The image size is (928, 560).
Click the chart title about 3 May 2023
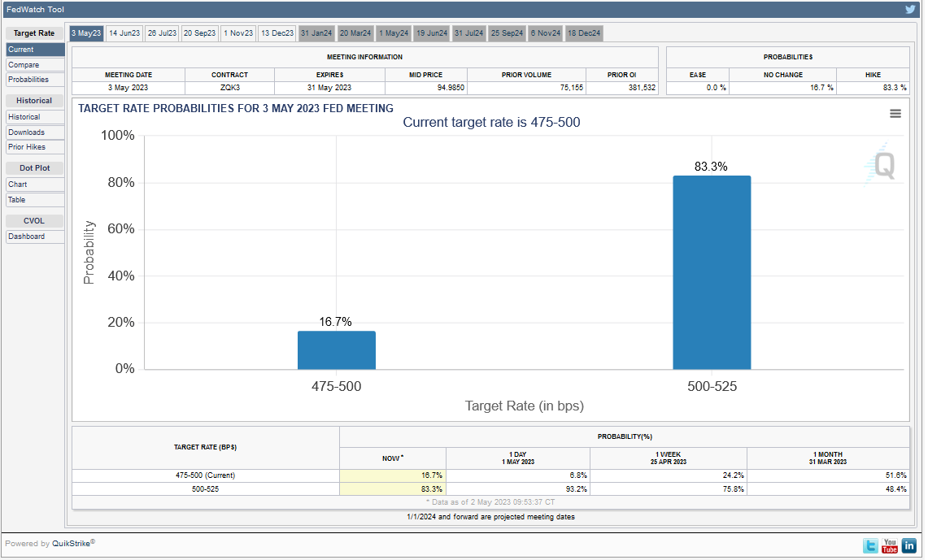click(236, 108)
